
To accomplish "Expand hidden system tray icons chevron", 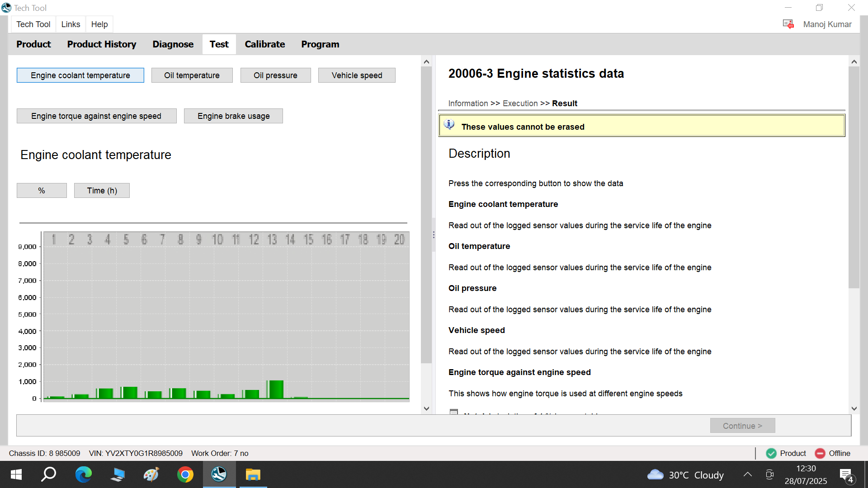I will click(748, 474).
